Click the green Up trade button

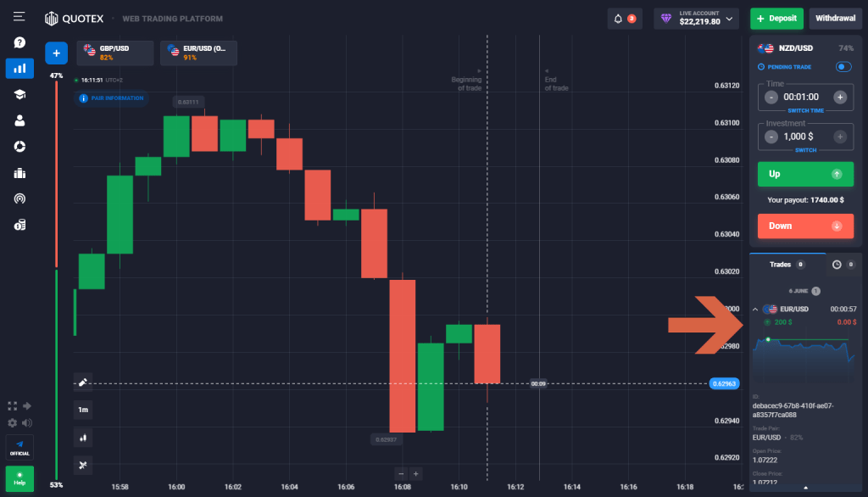[x=804, y=174]
